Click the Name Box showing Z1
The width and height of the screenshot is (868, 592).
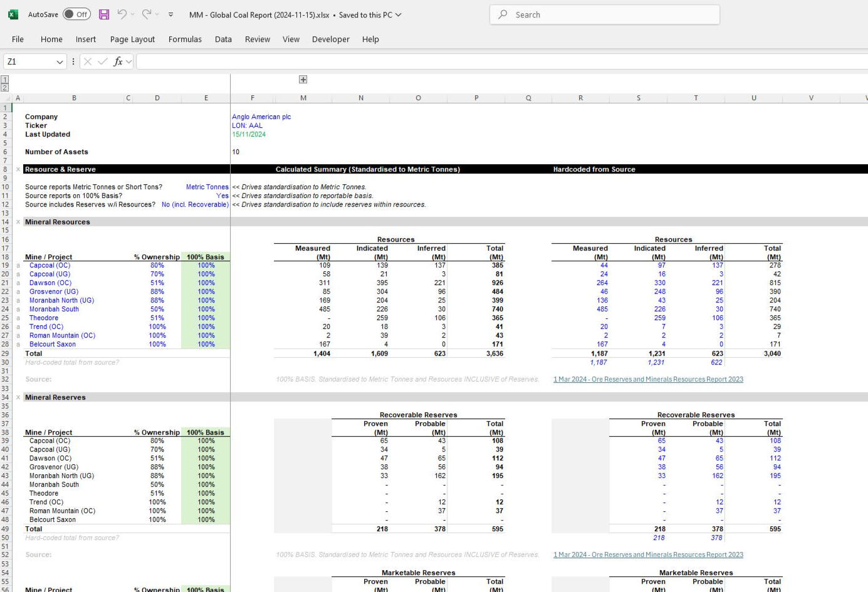coord(29,61)
